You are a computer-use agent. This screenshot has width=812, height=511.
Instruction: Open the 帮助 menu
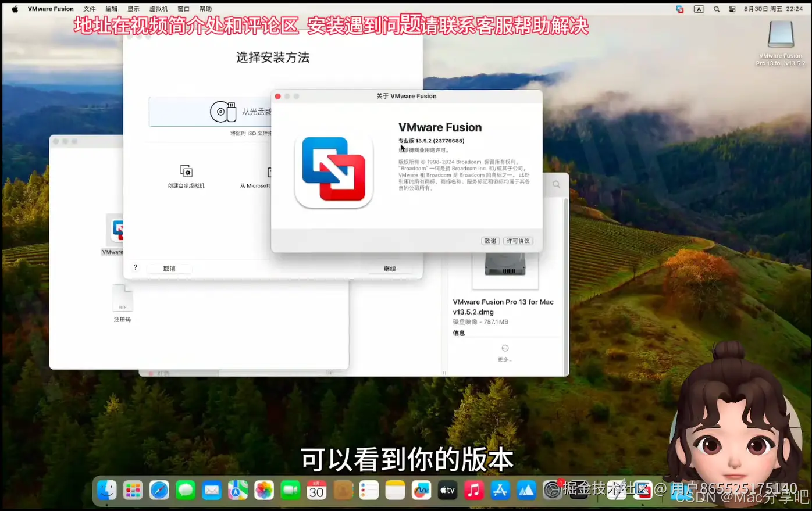205,9
